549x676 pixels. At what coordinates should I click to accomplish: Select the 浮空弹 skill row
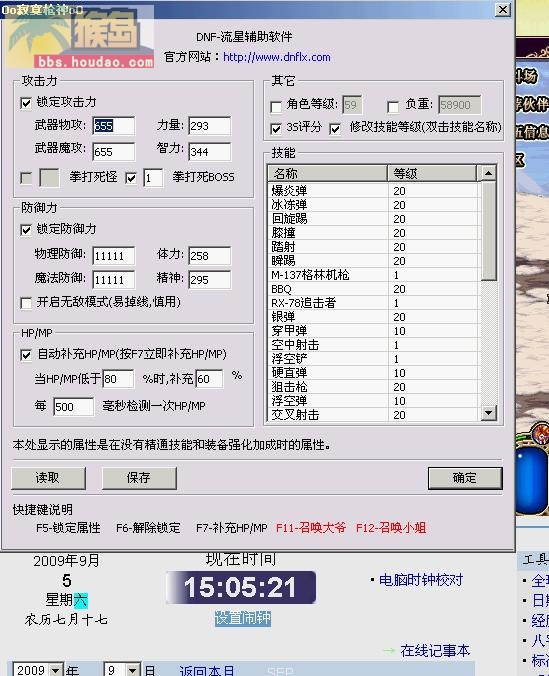tap(373, 401)
